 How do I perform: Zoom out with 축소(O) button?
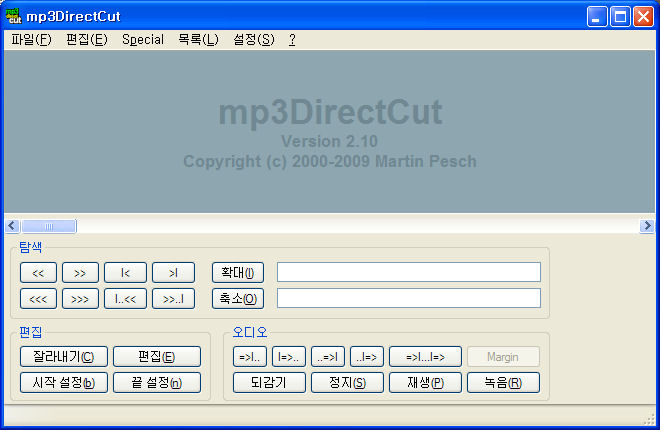coord(238,299)
